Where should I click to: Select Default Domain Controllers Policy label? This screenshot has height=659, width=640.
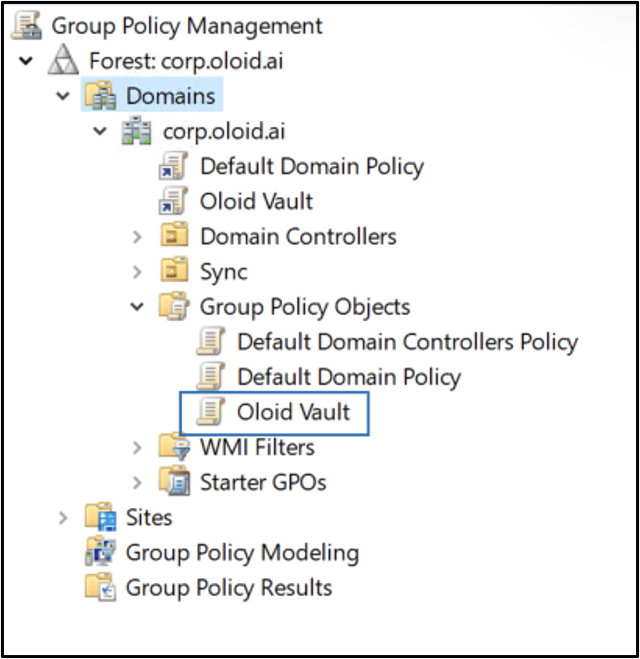408,342
